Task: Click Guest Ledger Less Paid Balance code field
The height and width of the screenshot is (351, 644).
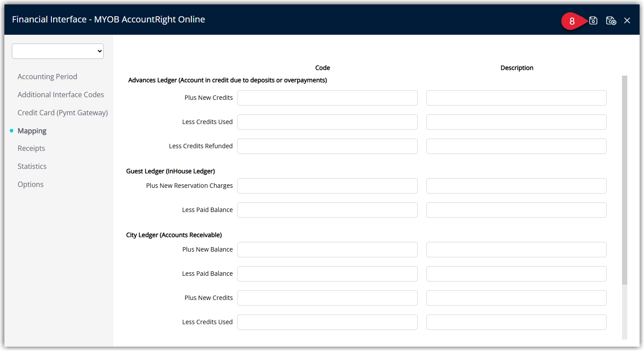Action: click(x=327, y=210)
